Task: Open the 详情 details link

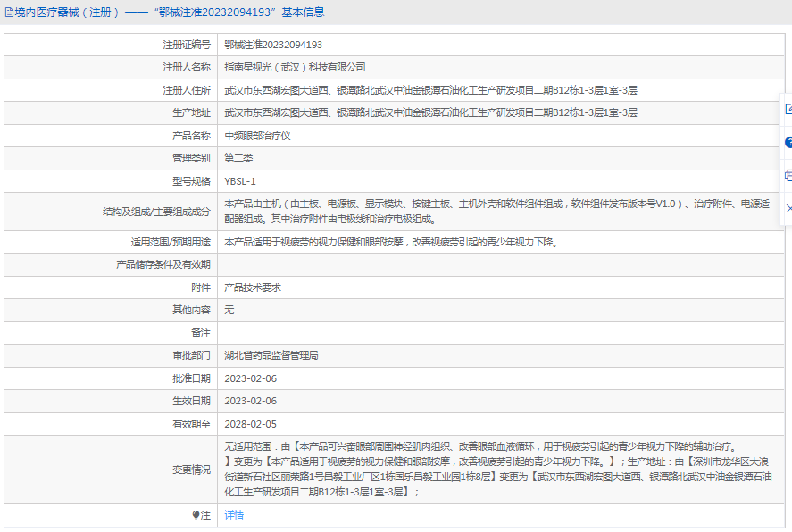Action: 234,515
